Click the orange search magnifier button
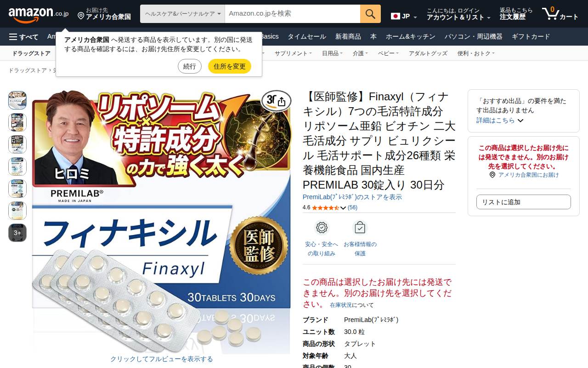The height and width of the screenshot is (368, 588). tap(370, 14)
